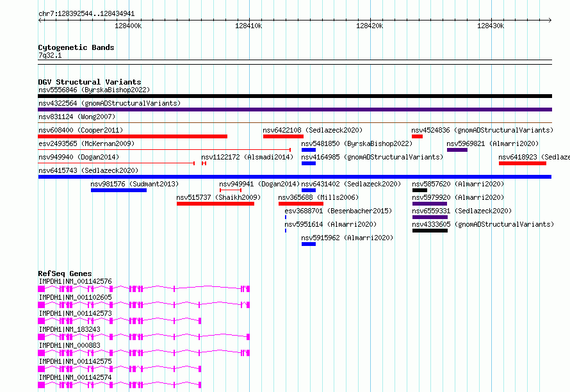
Task: Click the nsv6418923 red variant bar
Action: (523, 163)
